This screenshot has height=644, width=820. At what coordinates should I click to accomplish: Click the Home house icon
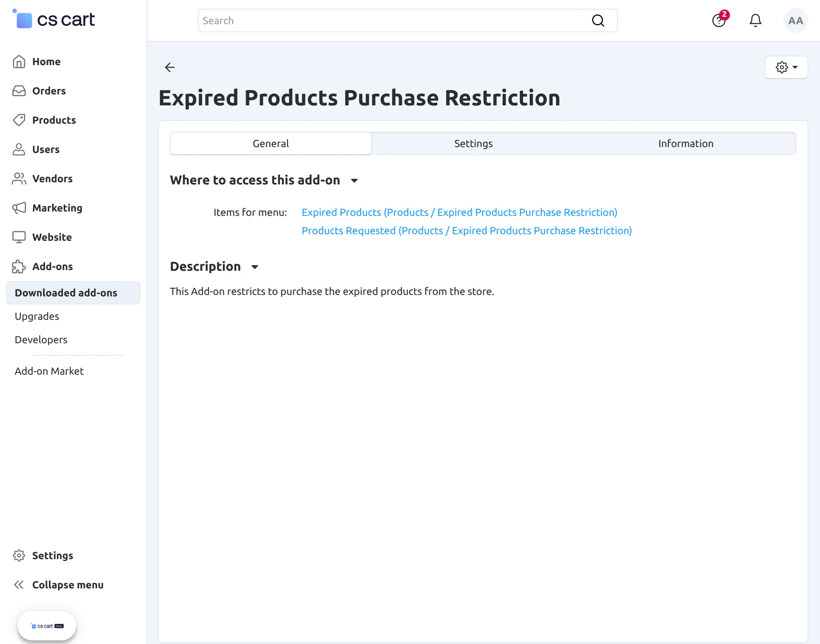tap(19, 61)
